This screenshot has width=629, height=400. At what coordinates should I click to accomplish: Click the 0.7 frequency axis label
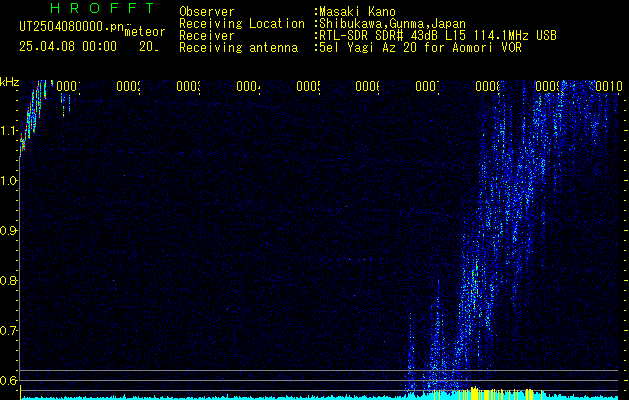pos(8,331)
